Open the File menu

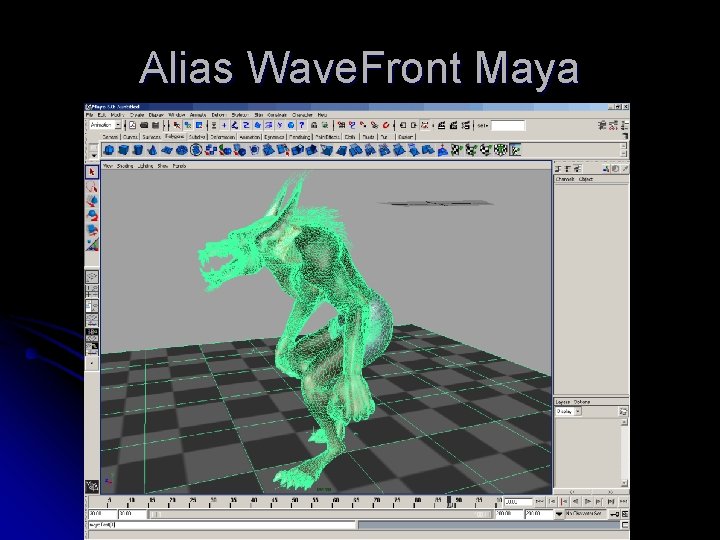[90, 115]
